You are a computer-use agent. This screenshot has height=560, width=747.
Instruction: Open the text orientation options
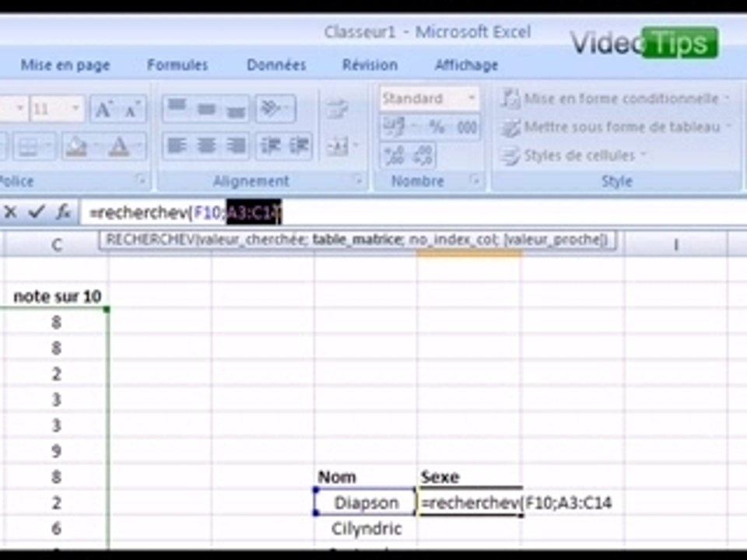coord(275,109)
